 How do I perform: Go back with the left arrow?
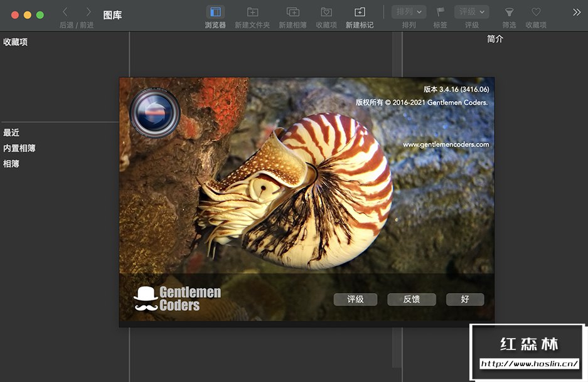pos(65,12)
